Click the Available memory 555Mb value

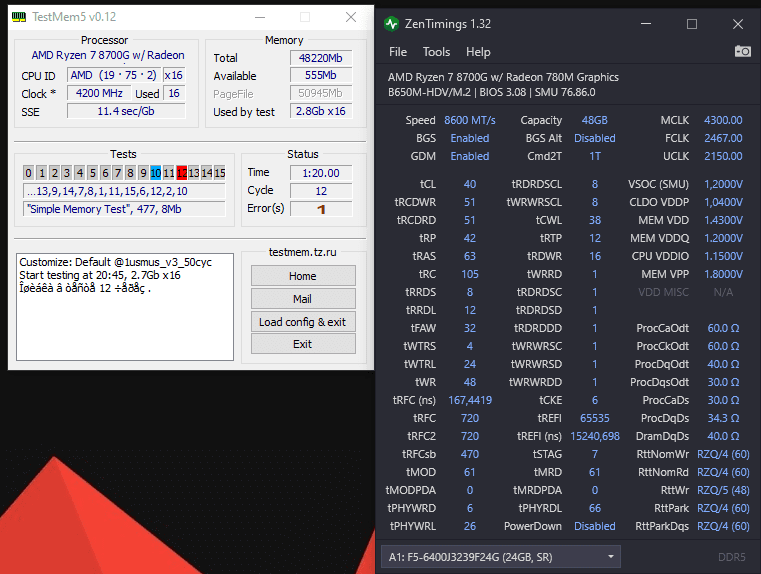321,75
